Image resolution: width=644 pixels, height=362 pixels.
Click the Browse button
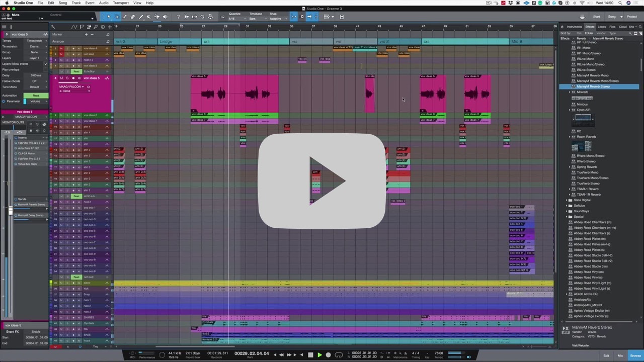coord(636,355)
